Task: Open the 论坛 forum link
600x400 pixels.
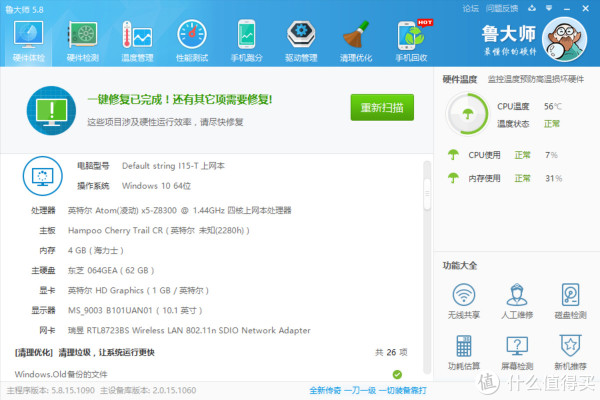Action: 470,8
